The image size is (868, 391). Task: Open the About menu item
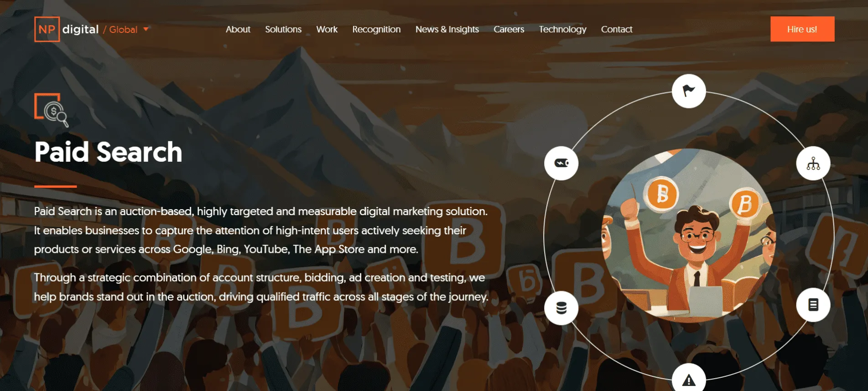click(238, 29)
